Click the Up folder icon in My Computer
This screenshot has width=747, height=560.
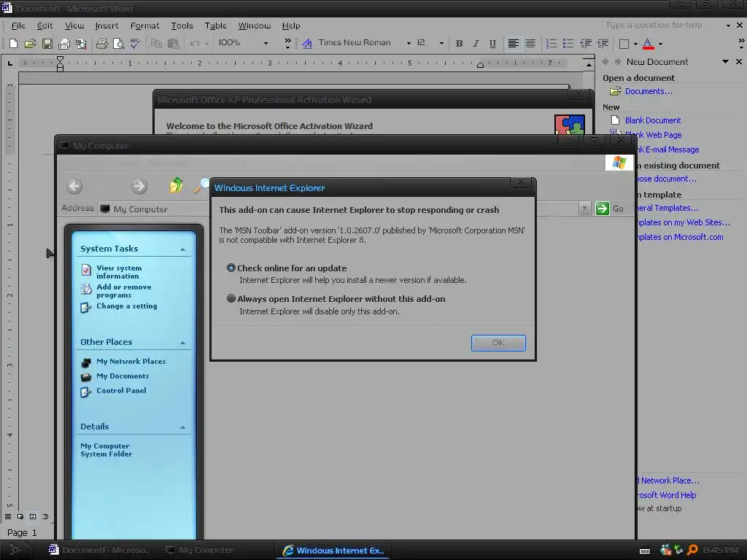point(177,184)
